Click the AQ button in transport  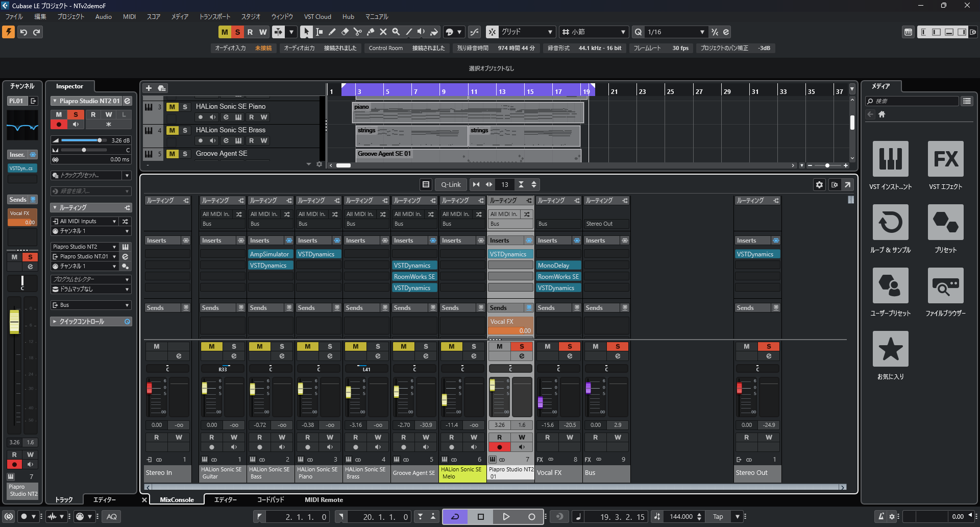click(112, 517)
